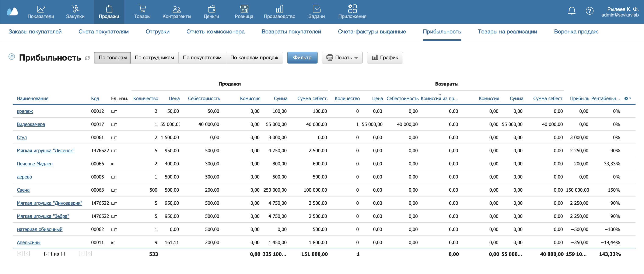Image resolution: width=644 pixels, height=274 pixels.
Task: Switch to Отчеты комиссионера tab
Action: click(215, 32)
